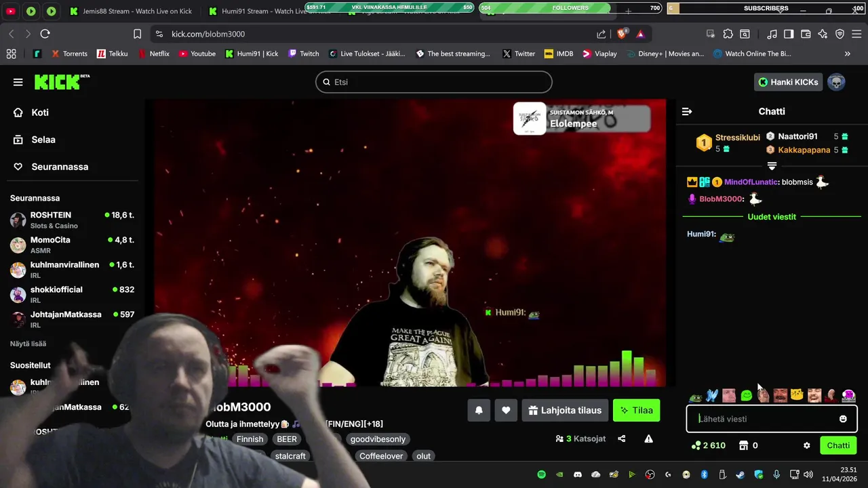Open channel points 2 610 balance

coord(708,445)
